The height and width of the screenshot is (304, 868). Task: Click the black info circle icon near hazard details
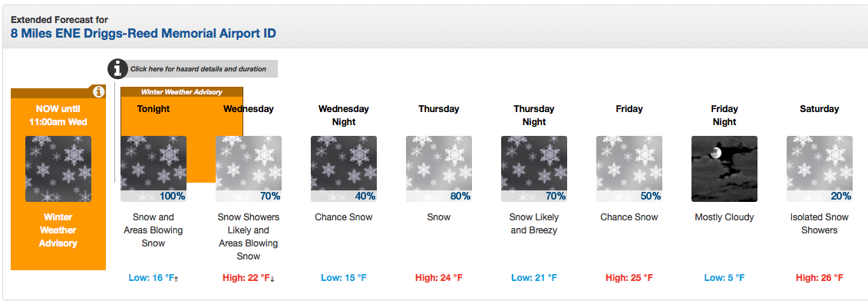tap(117, 68)
